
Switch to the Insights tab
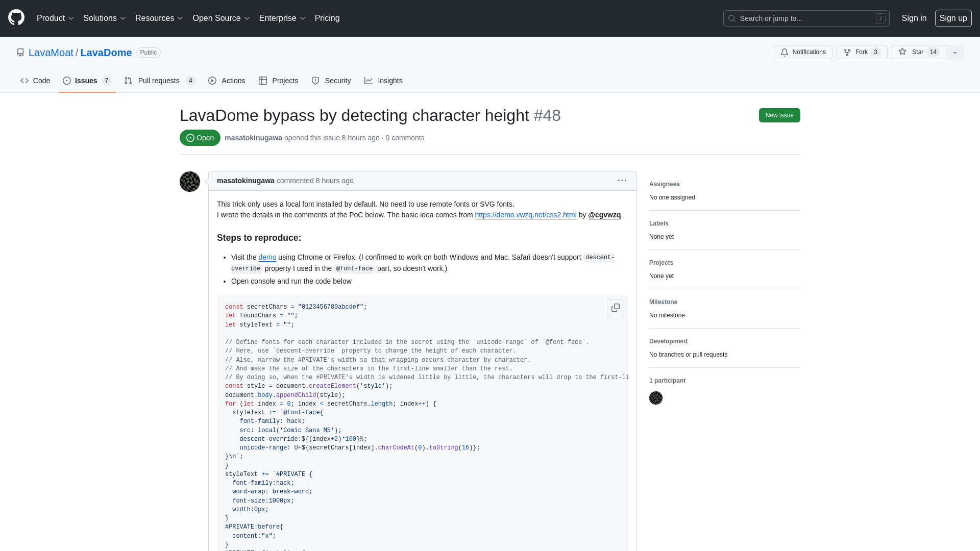point(383,81)
